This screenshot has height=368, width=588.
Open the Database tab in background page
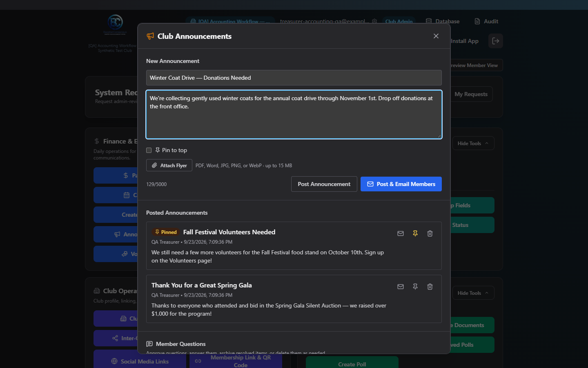pyautogui.click(x=443, y=21)
